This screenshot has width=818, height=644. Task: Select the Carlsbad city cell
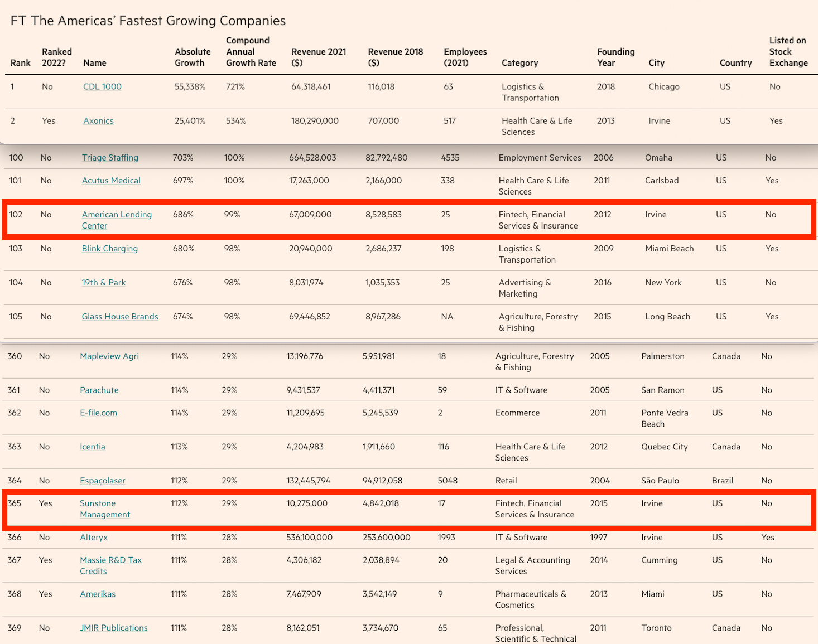662,181
